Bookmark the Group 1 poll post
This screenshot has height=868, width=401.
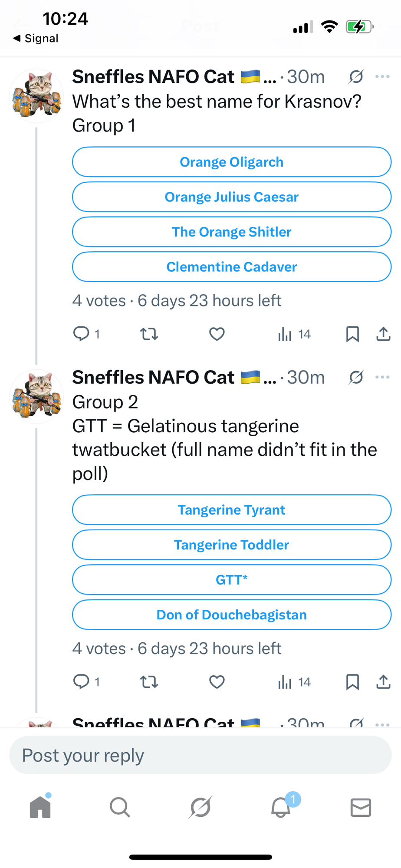click(x=352, y=334)
